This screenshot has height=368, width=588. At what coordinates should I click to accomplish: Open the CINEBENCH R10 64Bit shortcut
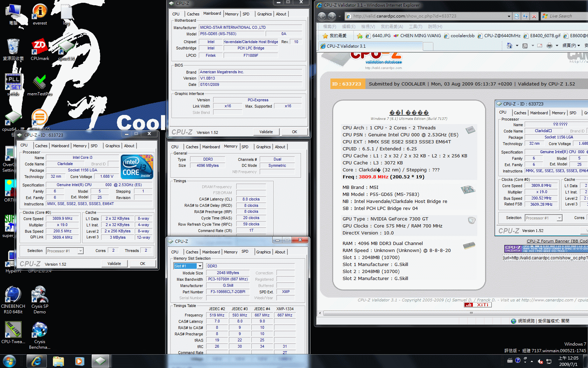click(13, 300)
